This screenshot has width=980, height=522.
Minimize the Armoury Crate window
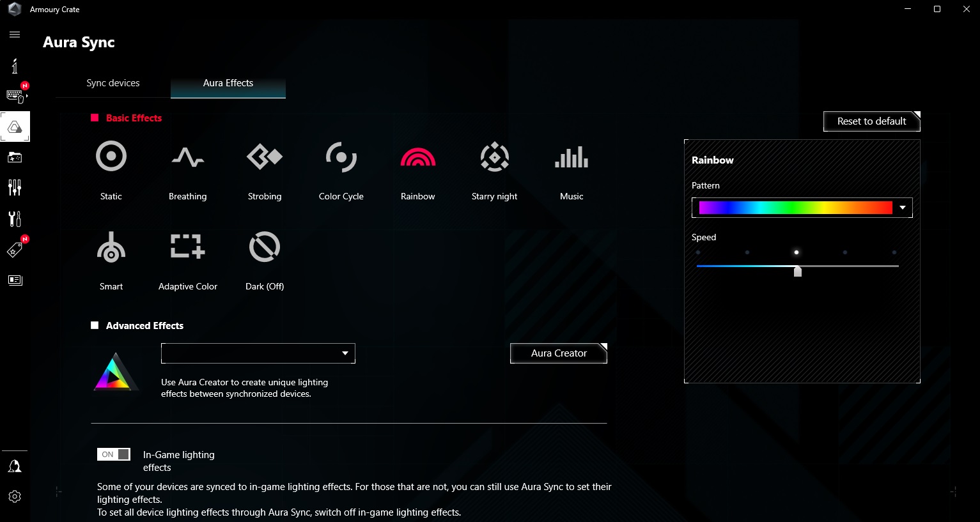pos(908,9)
